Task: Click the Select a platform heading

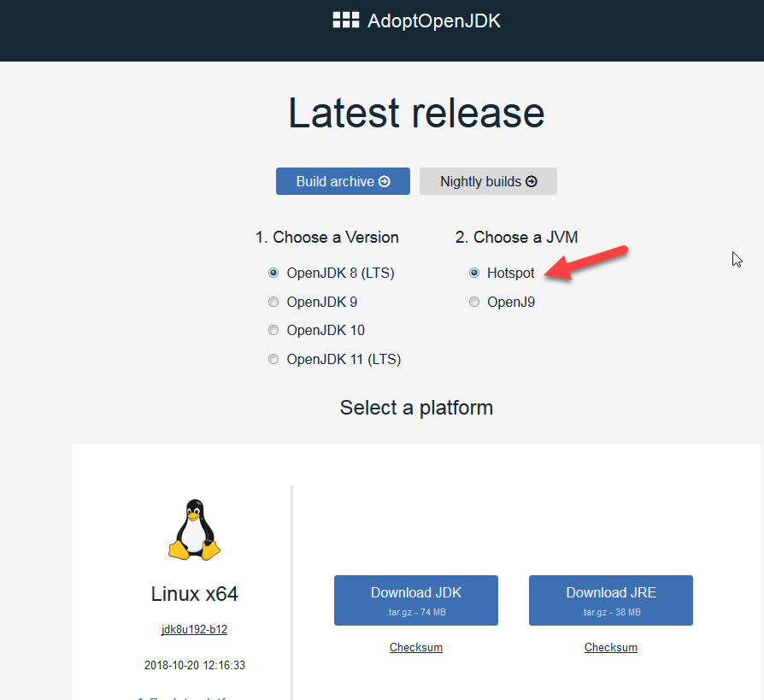Action: tap(416, 408)
